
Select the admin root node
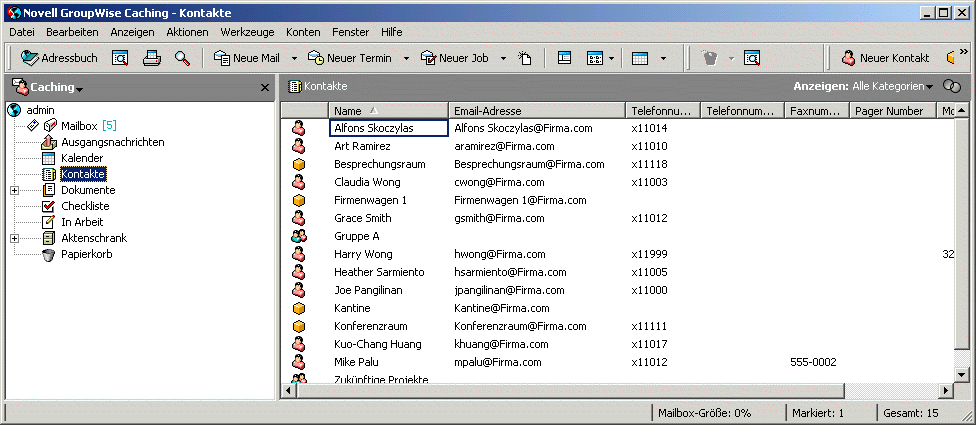coord(40,110)
